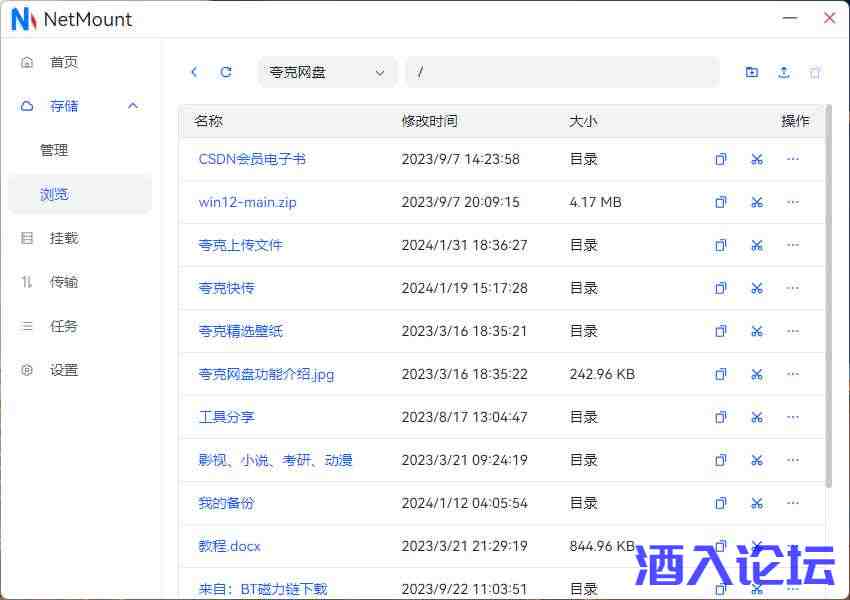Cut the 工具分享 folder

[757, 417]
